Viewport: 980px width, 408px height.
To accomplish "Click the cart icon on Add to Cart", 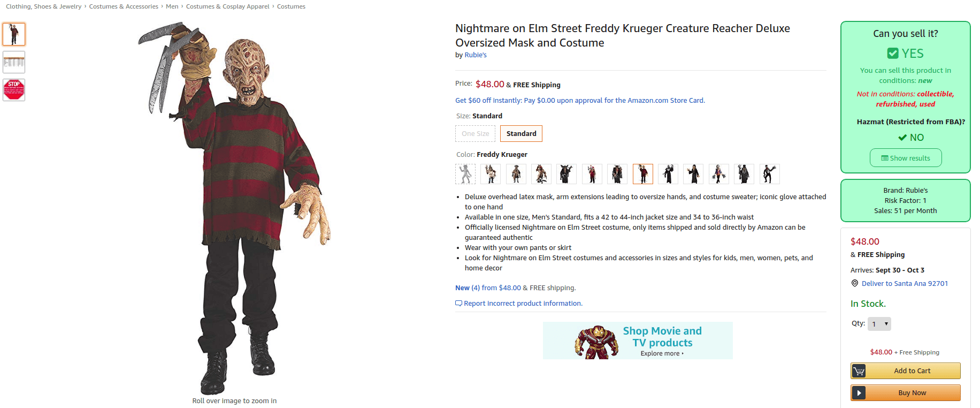I will click(859, 371).
